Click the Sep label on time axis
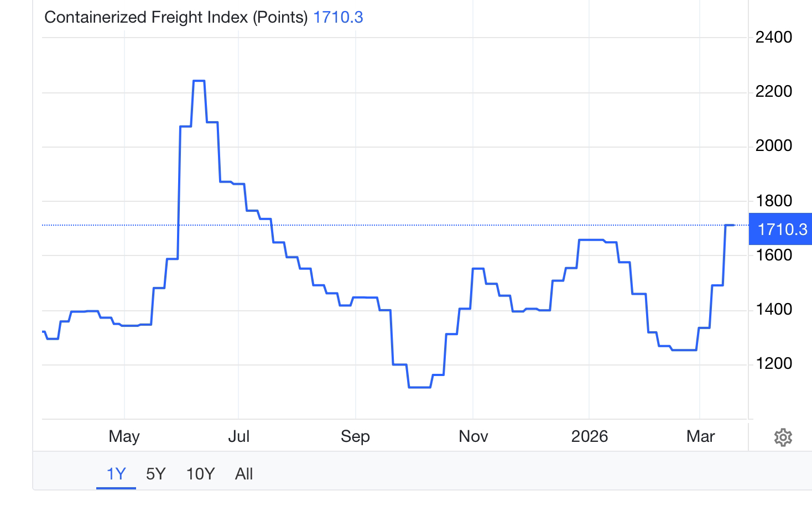The image size is (812, 506). pos(355,436)
